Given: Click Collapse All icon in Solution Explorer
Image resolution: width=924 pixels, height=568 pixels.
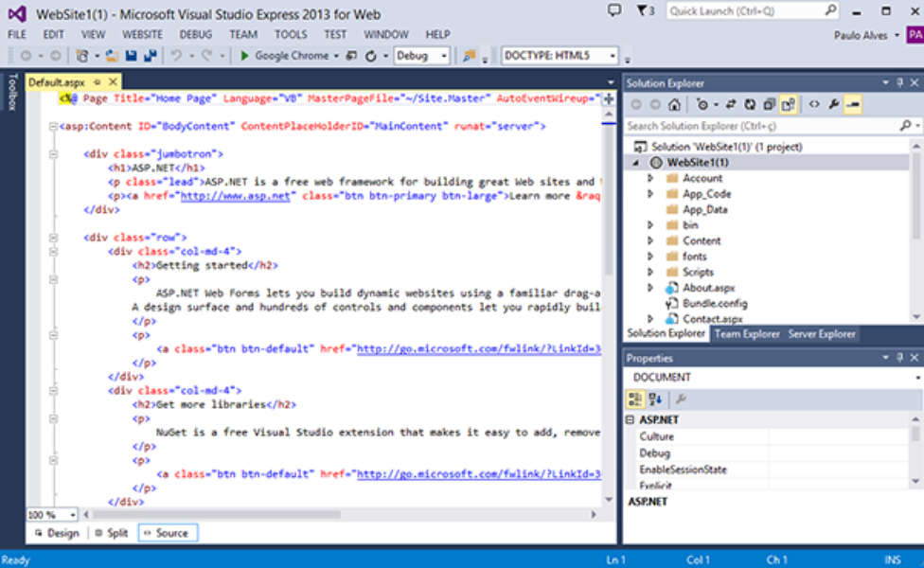Looking at the screenshot, I should 769,105.
